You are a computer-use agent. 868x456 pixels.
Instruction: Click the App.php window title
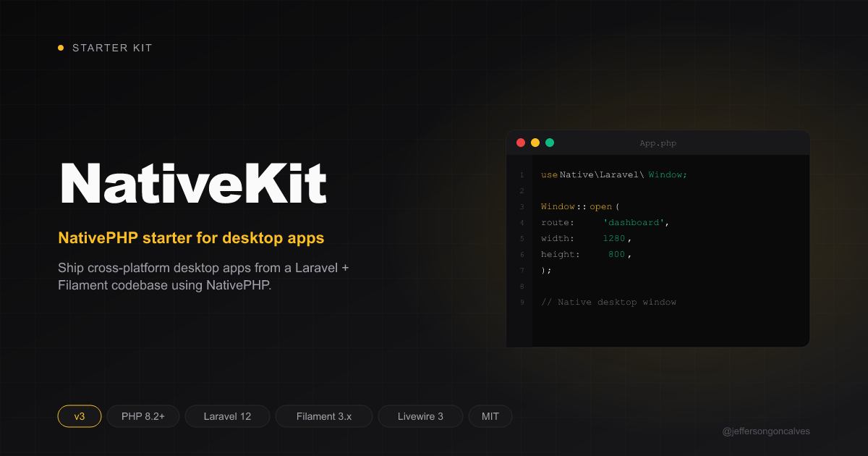[658, 143]
